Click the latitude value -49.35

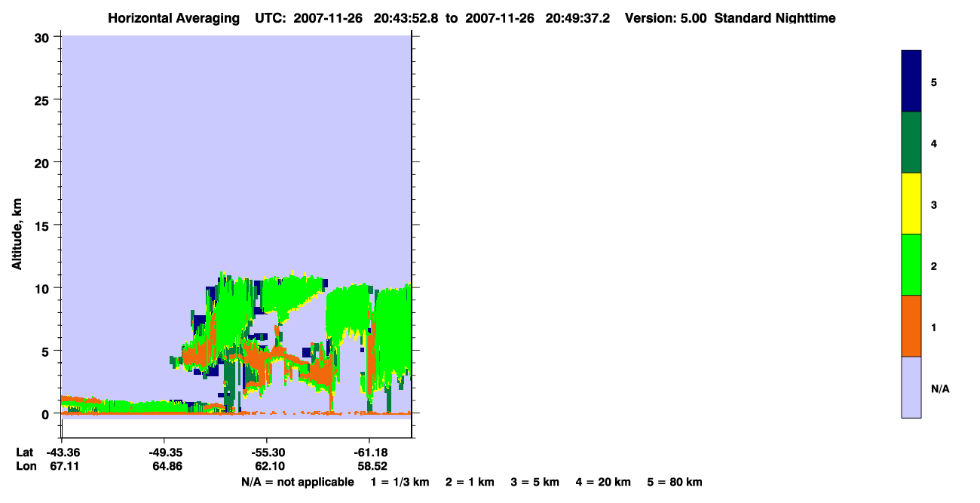(x=164, y=452)
